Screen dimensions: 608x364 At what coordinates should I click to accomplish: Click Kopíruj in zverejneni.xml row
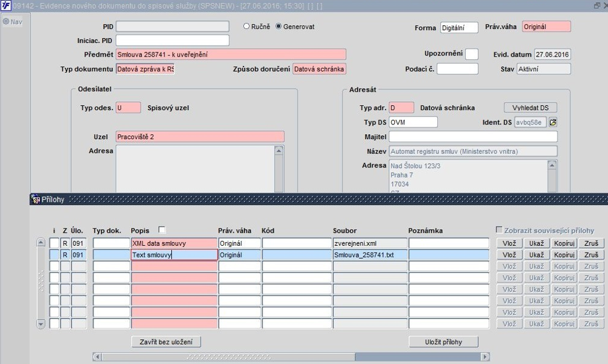click(x=564, y=243)
